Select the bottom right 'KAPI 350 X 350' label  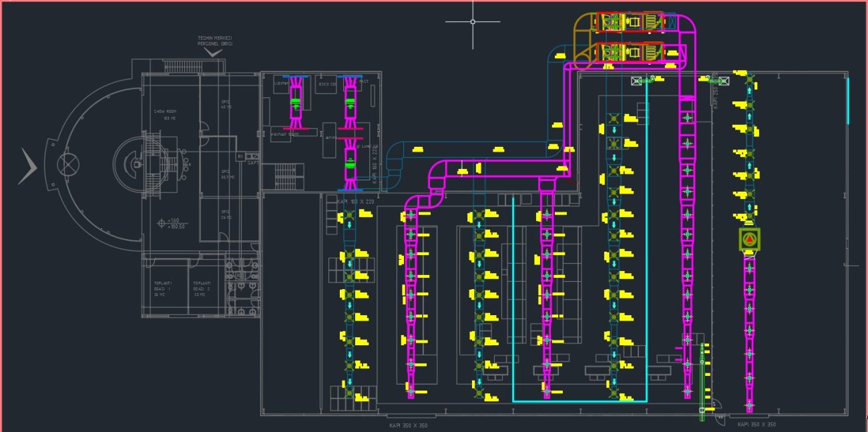pos(756,424)
